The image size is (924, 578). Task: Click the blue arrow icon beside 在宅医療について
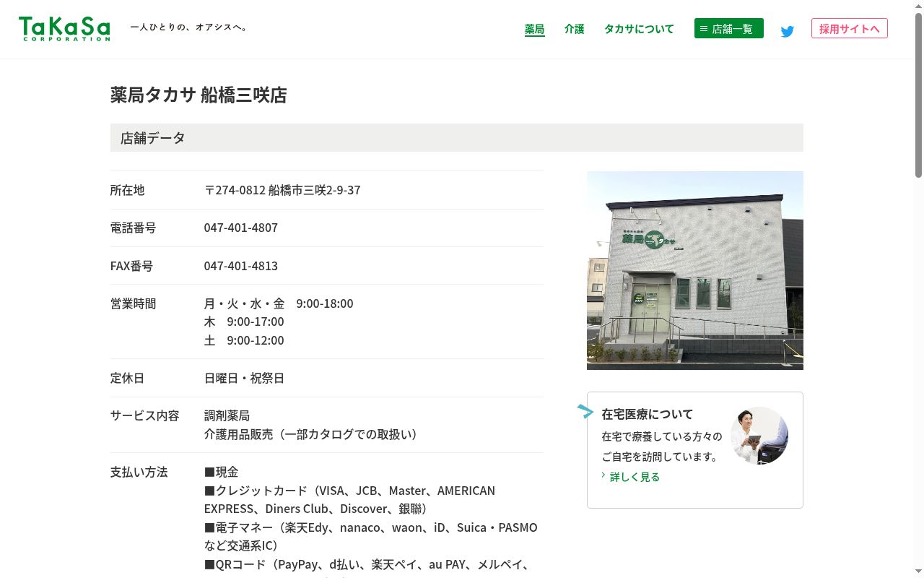pos(585,411)
